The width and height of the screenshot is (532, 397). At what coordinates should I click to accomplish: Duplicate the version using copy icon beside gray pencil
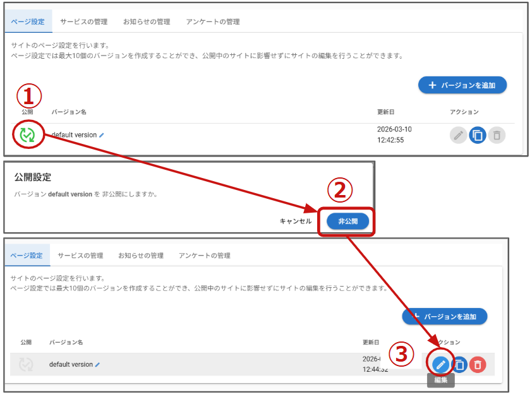pos(478,135)
